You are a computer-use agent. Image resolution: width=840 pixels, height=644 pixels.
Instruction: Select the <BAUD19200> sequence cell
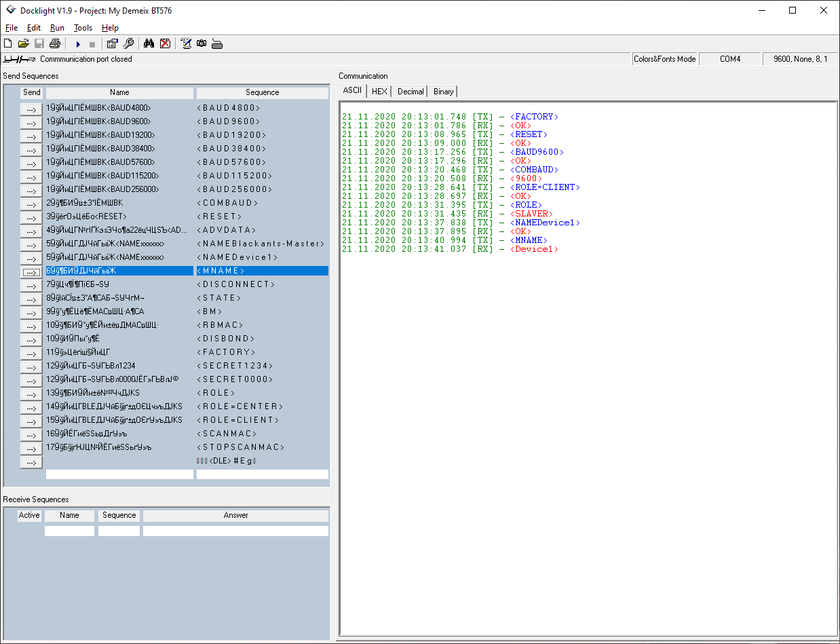(x=263, y=135)
